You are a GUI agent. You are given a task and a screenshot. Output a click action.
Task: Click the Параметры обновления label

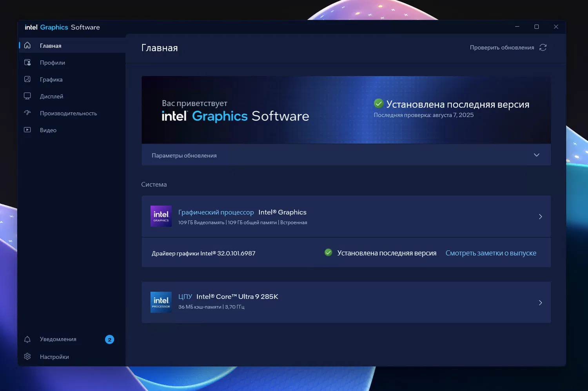(x=184, y=155)
